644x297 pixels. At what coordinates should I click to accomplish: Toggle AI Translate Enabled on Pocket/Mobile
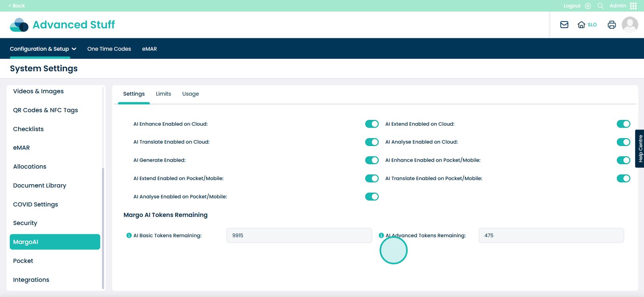click(623, 178)
